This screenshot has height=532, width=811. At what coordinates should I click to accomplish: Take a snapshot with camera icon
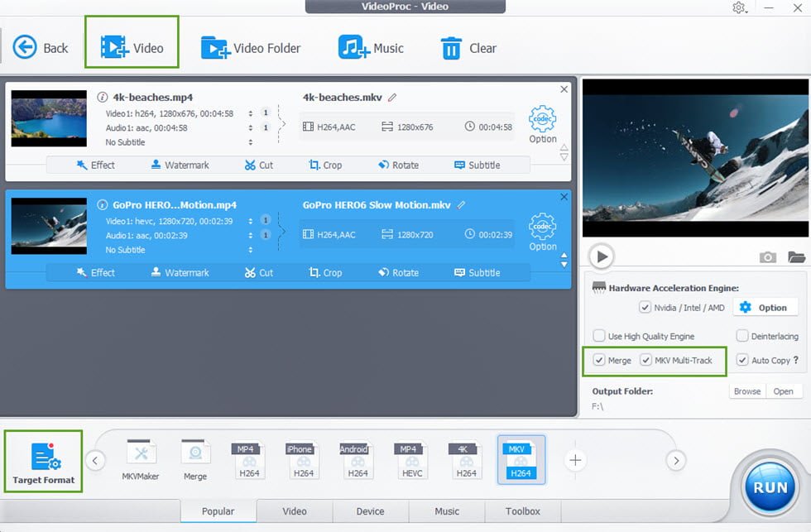768,257
